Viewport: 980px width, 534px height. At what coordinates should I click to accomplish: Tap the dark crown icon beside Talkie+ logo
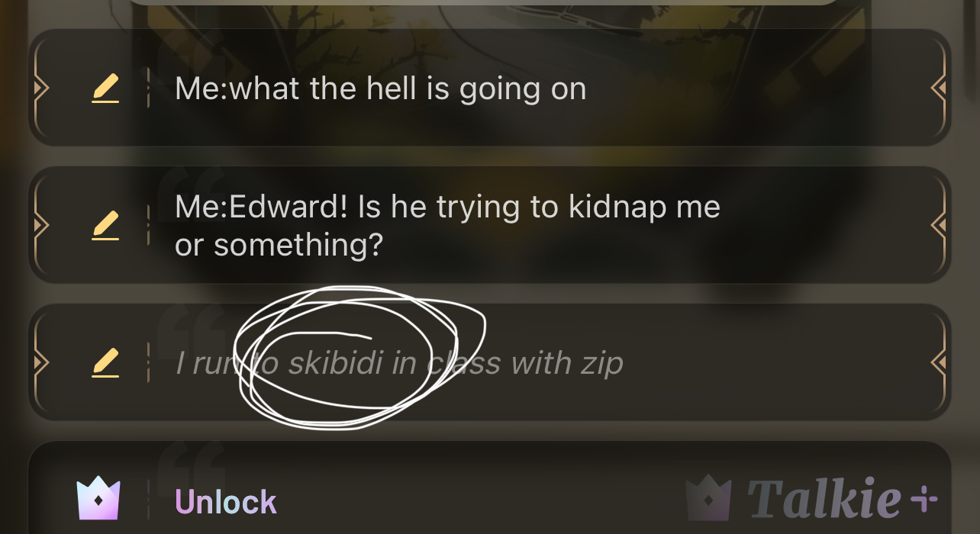click(708, 500)
